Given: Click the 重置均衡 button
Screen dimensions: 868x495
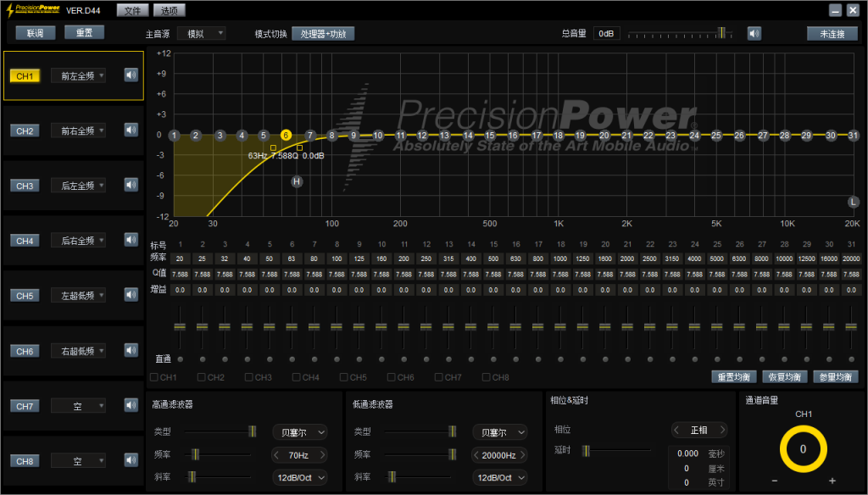Looking at the screenshot, I should pyautogui.click(x=734, y=377).
